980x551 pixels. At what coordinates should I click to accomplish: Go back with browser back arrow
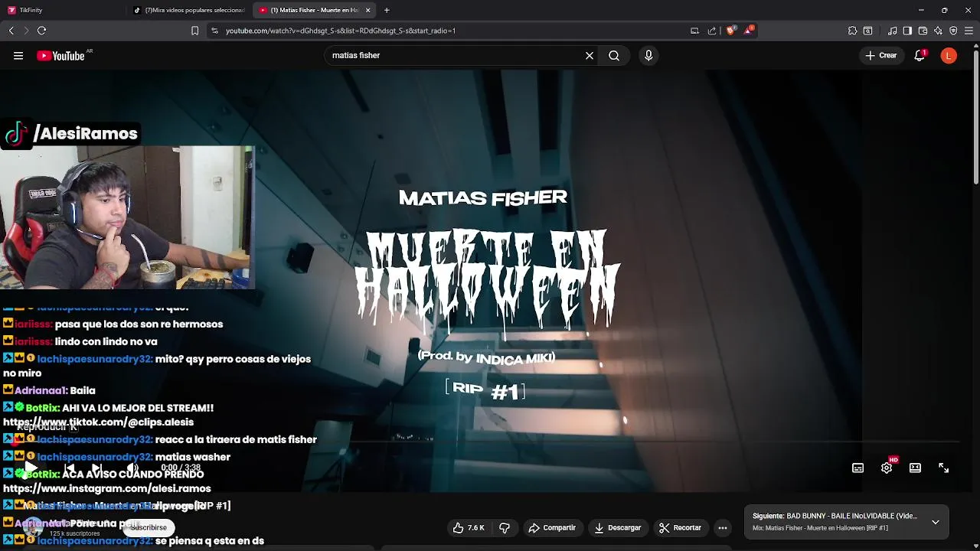11,31
